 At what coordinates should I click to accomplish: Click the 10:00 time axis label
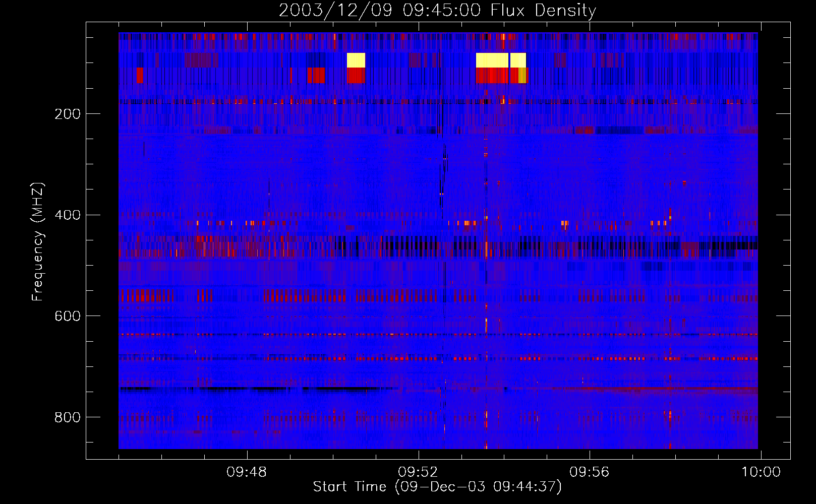[761, 472]
